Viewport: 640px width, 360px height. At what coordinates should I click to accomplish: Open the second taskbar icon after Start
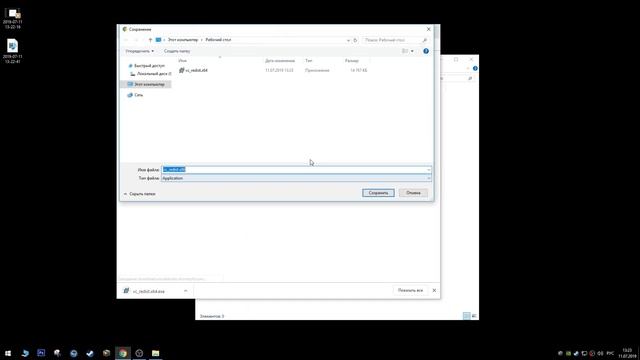[25, 353]
